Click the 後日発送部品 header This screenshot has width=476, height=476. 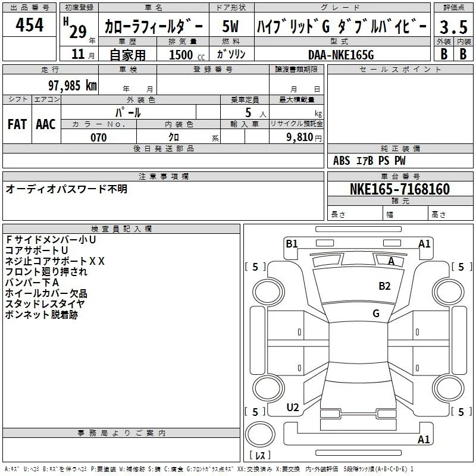click(x=163, y=148)
